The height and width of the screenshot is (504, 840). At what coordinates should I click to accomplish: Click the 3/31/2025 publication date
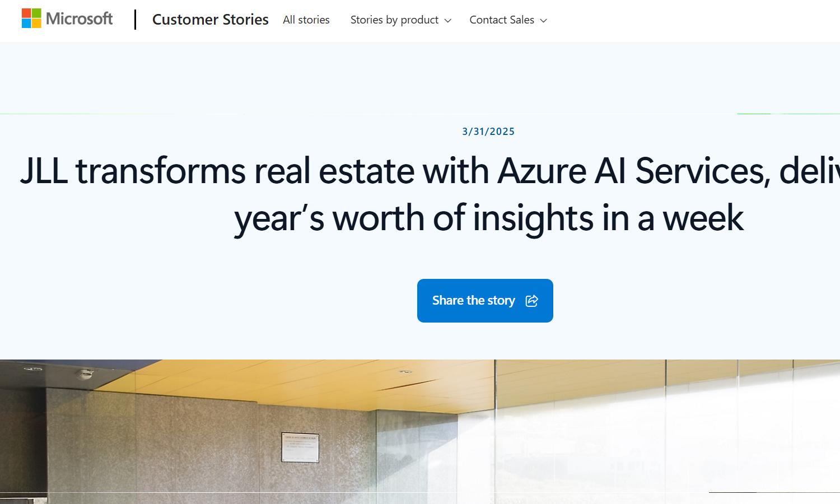tap(488, 132)
